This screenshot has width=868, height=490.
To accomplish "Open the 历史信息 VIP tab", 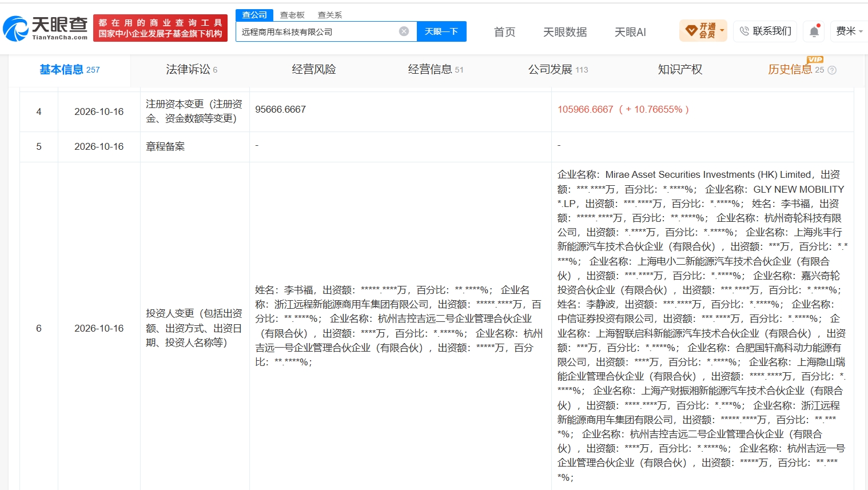I will click(796, 70).
